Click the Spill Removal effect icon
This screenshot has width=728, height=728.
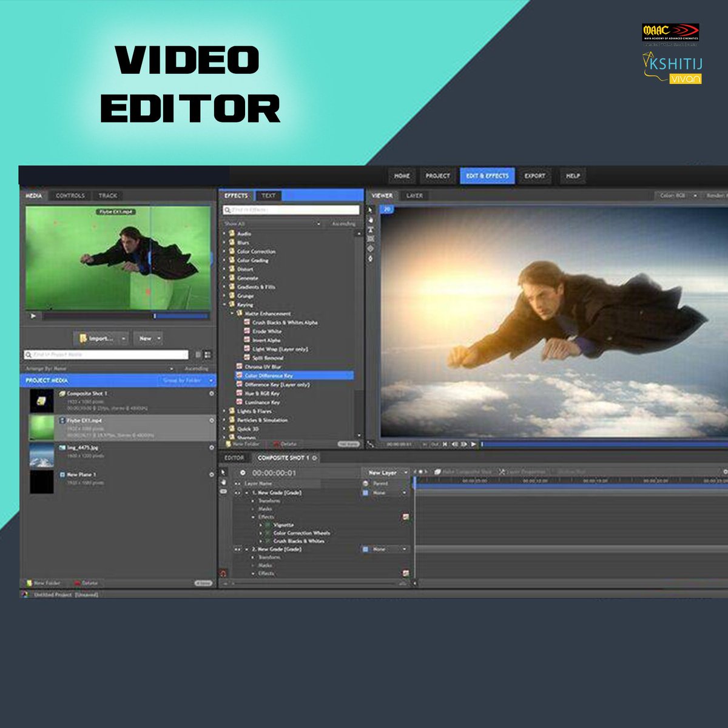(247, 358)
